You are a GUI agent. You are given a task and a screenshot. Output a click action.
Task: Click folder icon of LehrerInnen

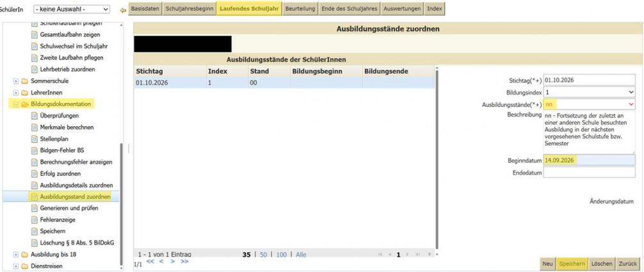pos(24,92)
